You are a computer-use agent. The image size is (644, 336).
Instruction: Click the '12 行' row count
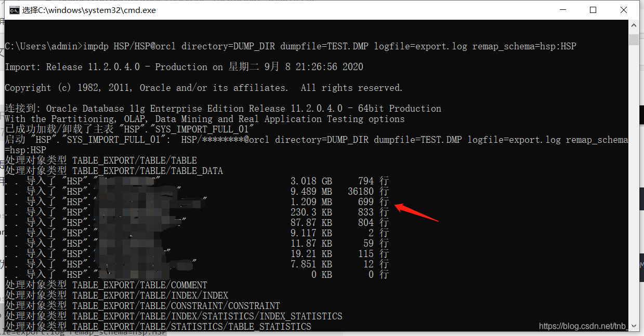pos(376,264)
